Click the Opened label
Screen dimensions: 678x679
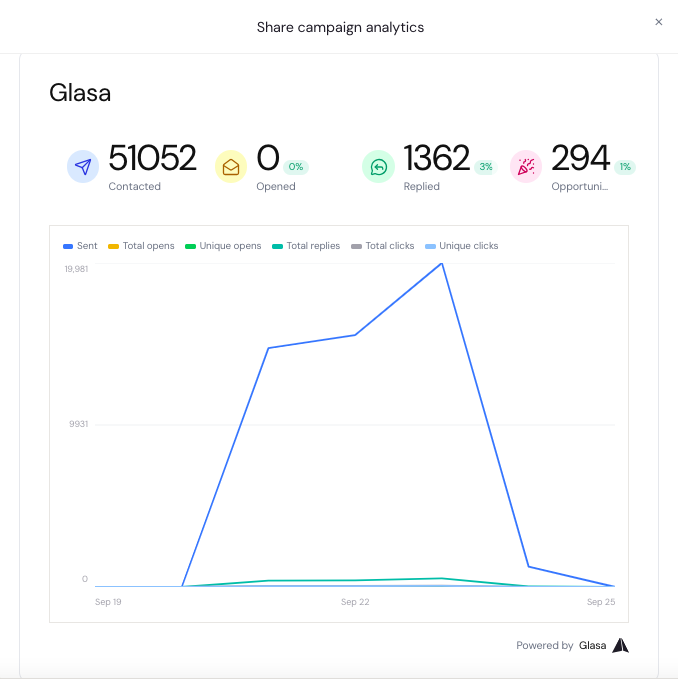click(276, 186)
